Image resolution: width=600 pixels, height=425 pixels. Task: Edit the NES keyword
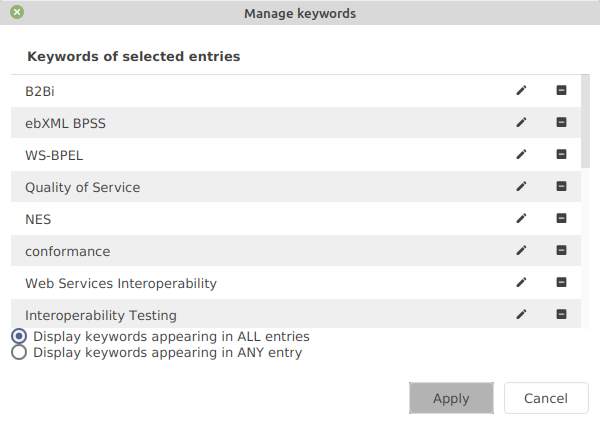tap(521, 219)
